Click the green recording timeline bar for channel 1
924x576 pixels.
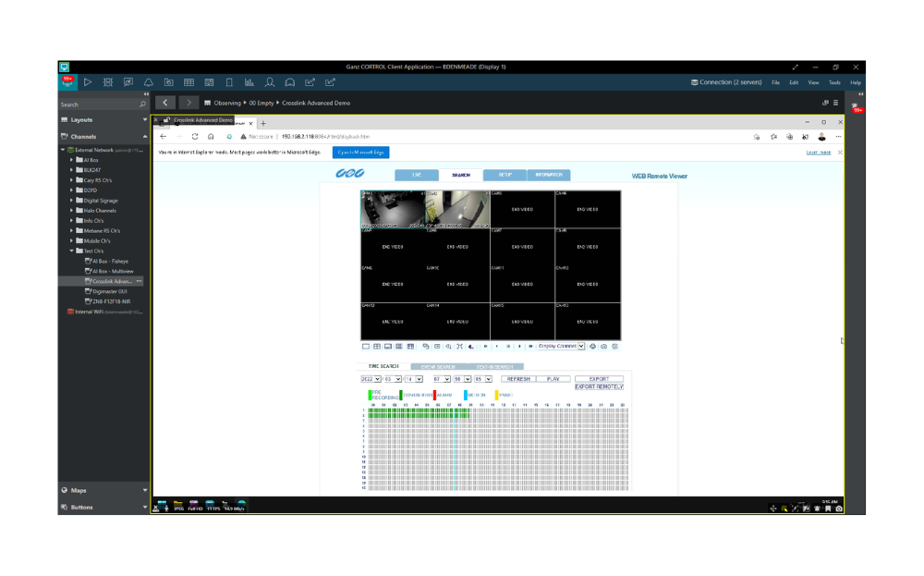pos(419,411)
